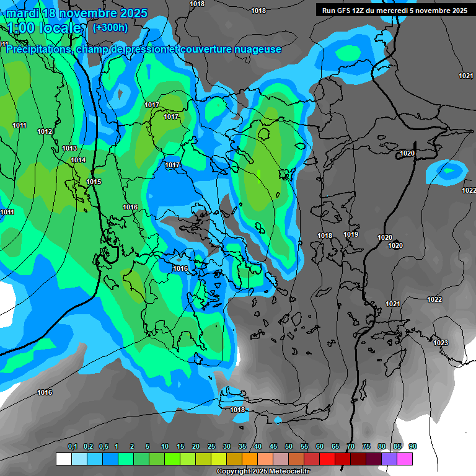Click the Run GFS 12Z header banner
The height and width of the screenshot is (476, 476).
395,10
